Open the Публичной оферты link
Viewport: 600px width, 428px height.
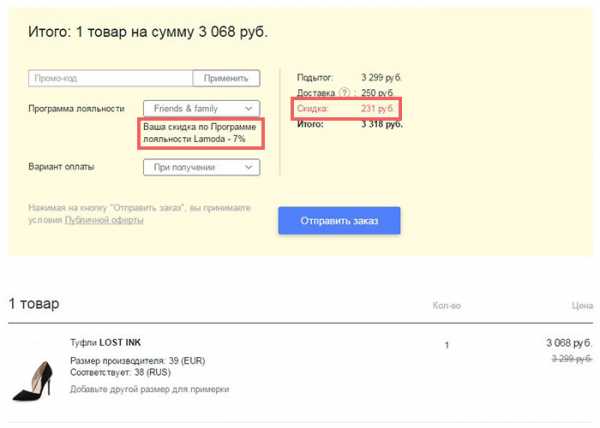click(104, 220)
